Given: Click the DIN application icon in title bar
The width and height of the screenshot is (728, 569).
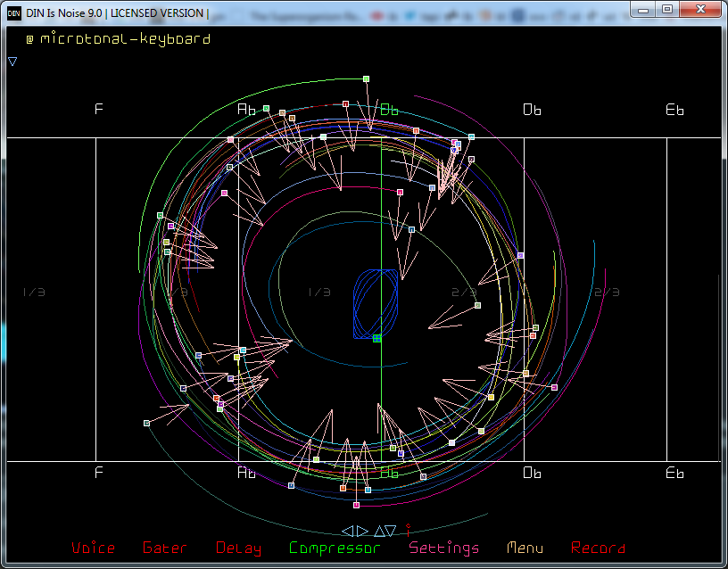Looking at the screenshot, I should click(14, 12).
